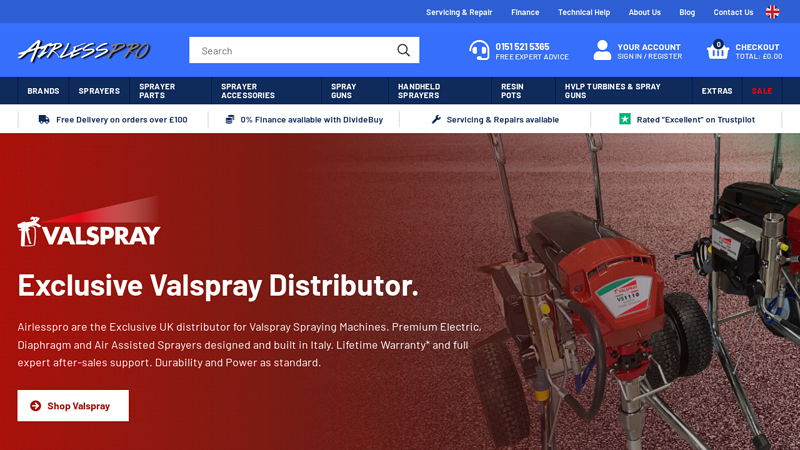The width and height of the screenshot is (800, 450).
Task: Click Servicing & Repairs available text
Action: pos(503,119)
